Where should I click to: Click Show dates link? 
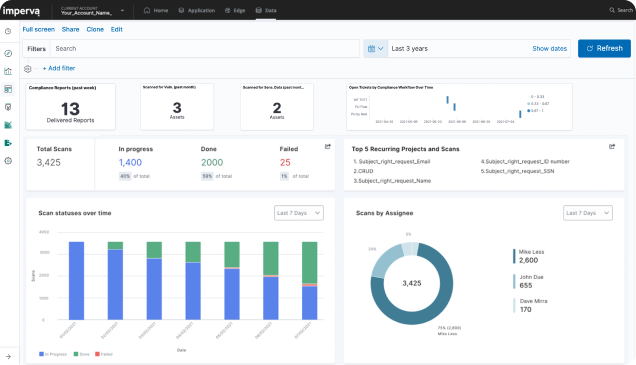point(550,49)
